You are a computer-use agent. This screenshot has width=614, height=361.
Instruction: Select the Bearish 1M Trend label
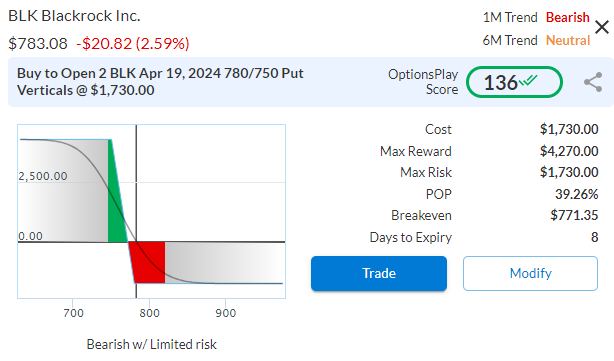click(567, 17)
